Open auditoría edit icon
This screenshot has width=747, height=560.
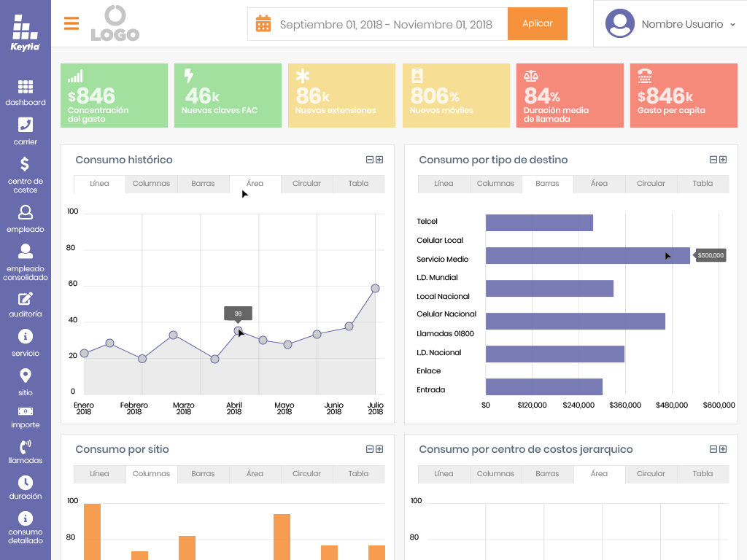tap(26, 298)
